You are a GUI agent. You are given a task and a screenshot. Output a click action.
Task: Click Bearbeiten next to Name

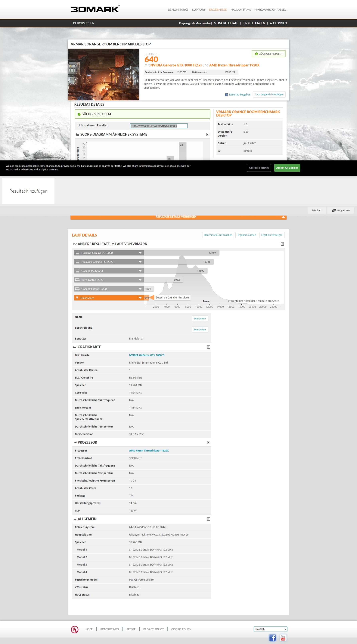click(x=199, y=318)
